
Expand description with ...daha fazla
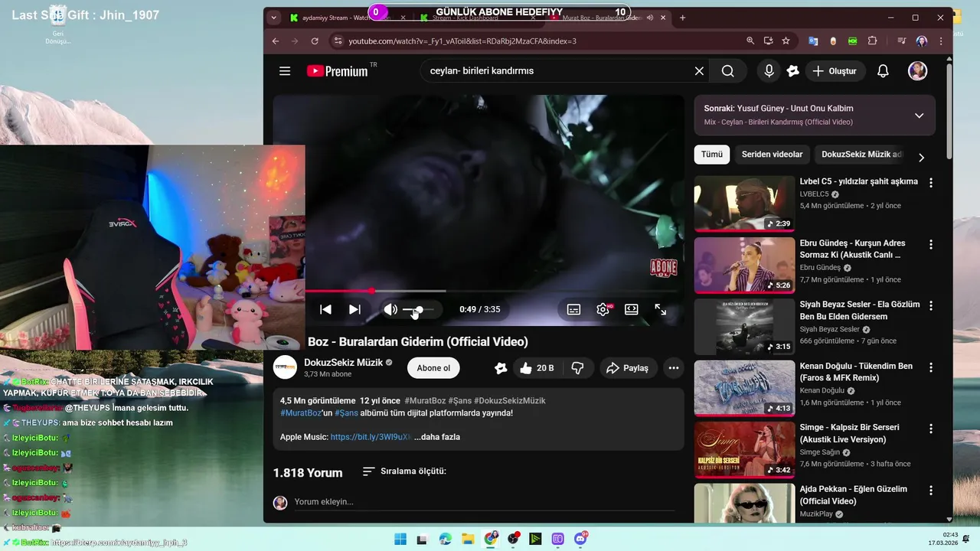(437, 437)
